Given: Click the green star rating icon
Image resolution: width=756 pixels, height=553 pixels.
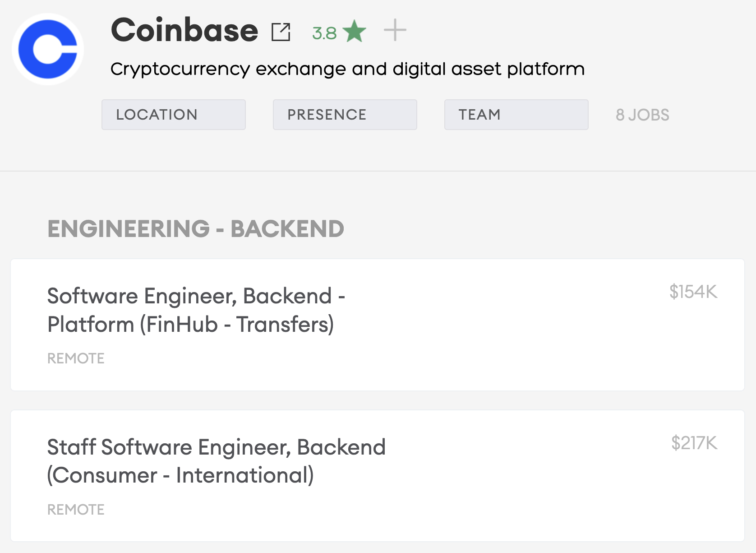Looking at the screenshot, I should coord(354,32).
